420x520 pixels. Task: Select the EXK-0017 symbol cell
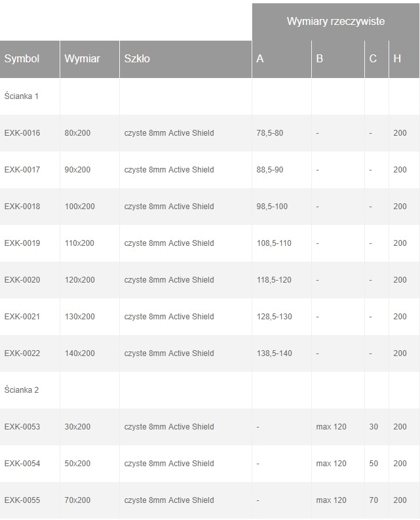pyautogui.click(x=22, y=170)
